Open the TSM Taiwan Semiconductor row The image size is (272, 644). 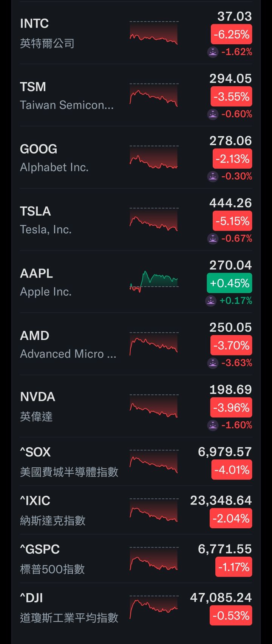click(x=66, y=95)
